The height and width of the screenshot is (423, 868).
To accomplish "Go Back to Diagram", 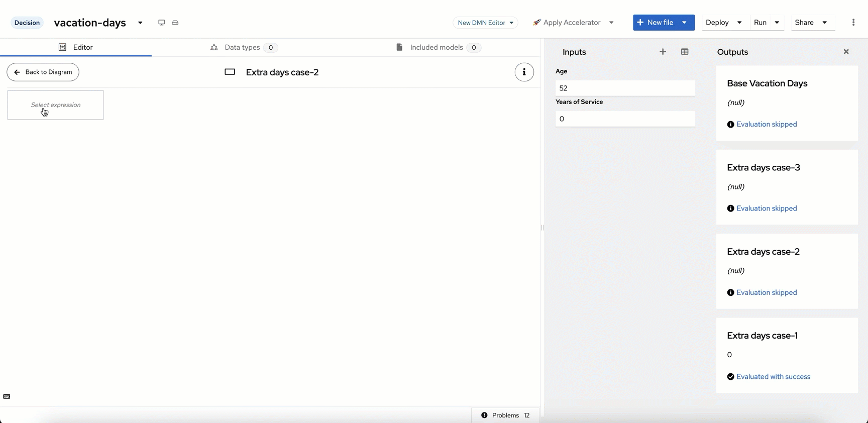I will [43, 72].
